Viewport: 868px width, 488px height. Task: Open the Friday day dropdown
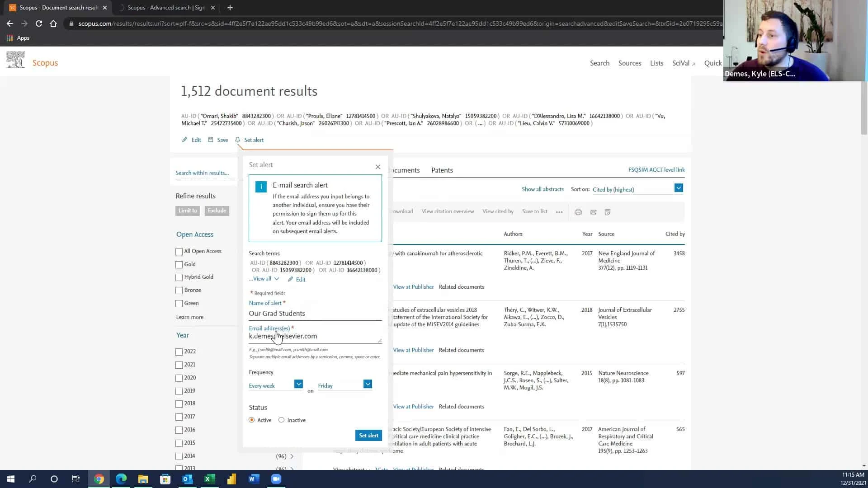[368, 384]
